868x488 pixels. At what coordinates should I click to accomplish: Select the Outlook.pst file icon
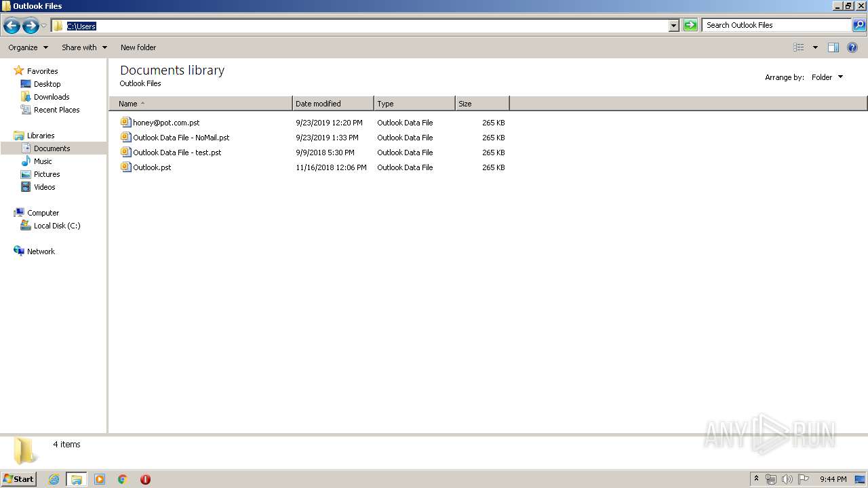click(x=125, y=167)
